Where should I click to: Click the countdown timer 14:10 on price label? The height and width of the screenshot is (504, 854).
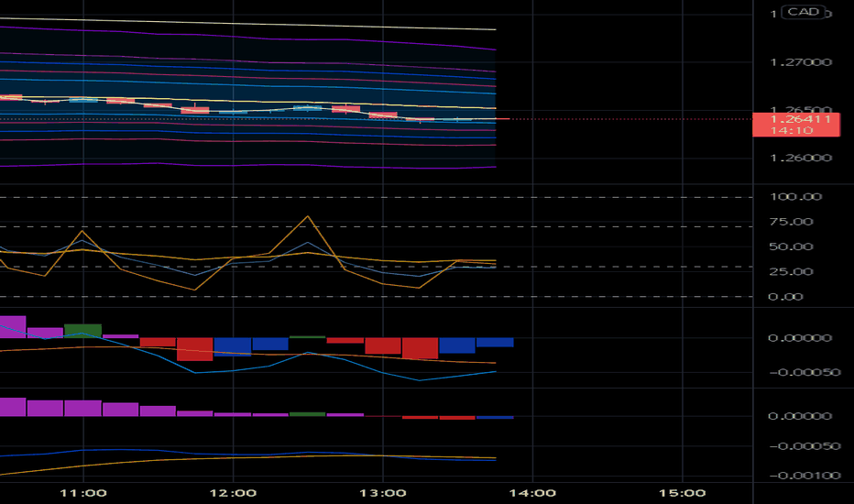792,131
